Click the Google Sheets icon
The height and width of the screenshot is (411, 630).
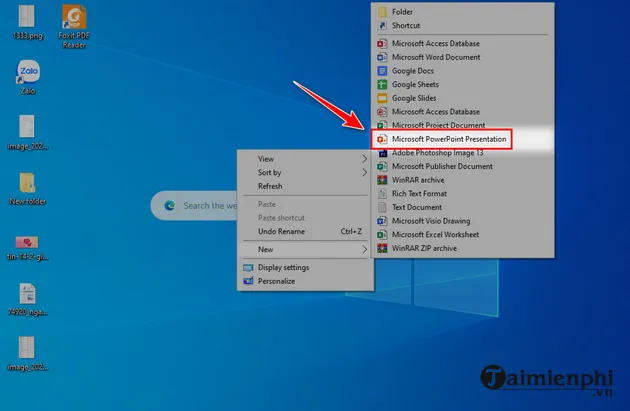click(382, 84)
